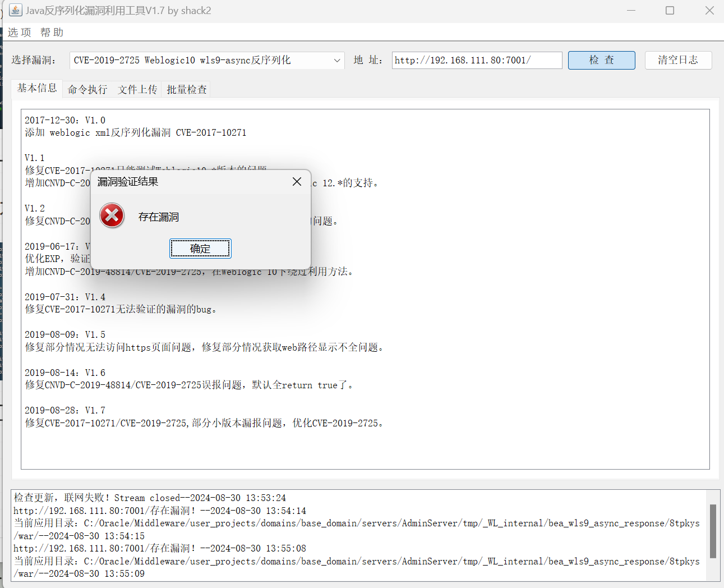Minimize the Java反序列化 tool window
724x588 pixels.
pos(631,11)
